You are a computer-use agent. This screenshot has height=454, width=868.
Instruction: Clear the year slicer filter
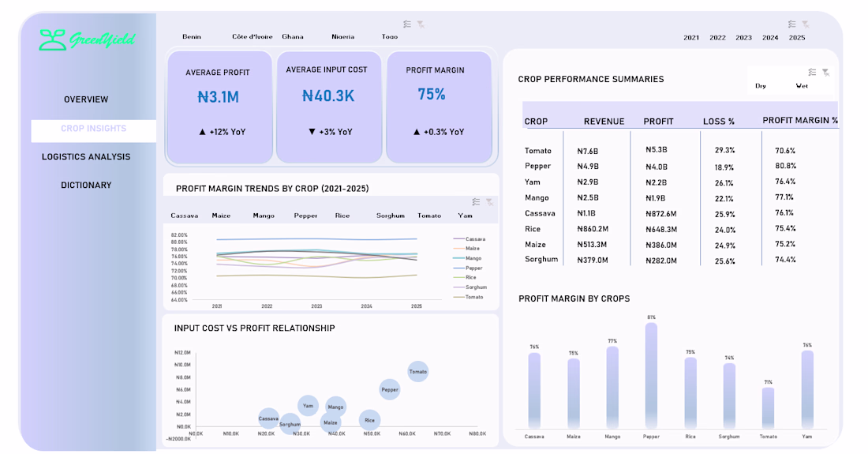[x=806, y=24]
